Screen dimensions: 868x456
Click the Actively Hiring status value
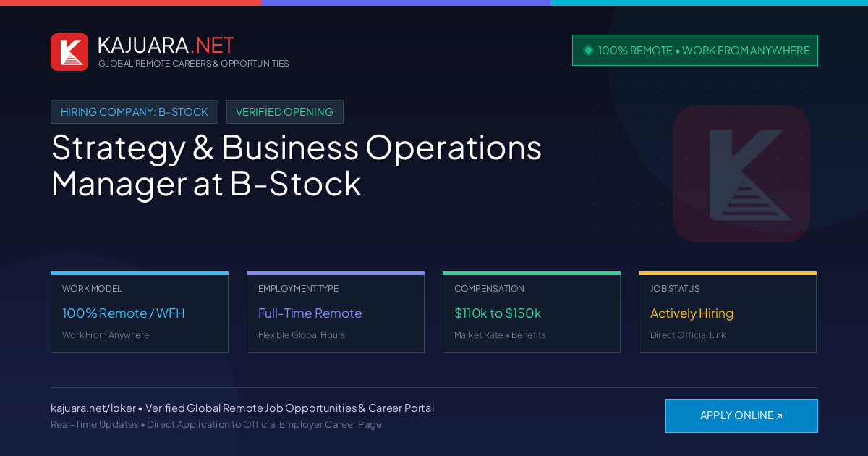pos(692,313)
